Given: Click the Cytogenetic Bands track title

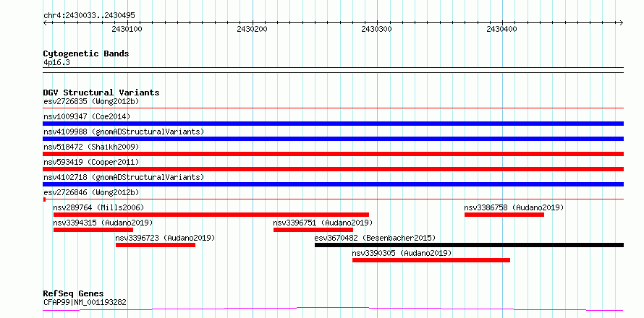Looking at the screenshot, I should click(x=86, y=53).
